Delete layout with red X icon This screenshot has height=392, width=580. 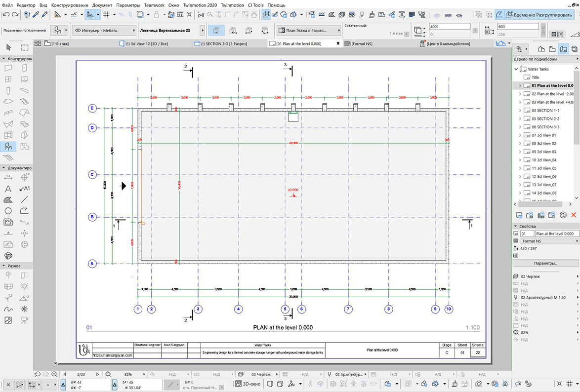[x=574, y=215]
